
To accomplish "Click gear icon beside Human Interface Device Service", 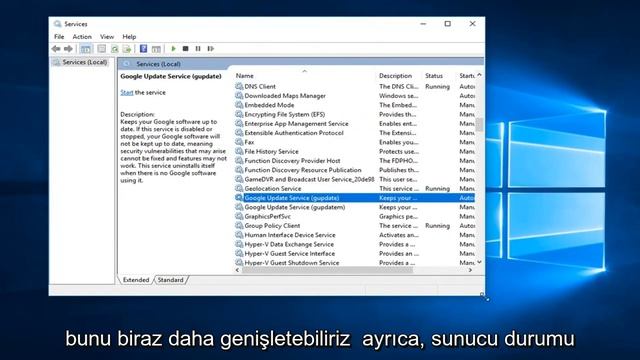I will pos(239,235).
